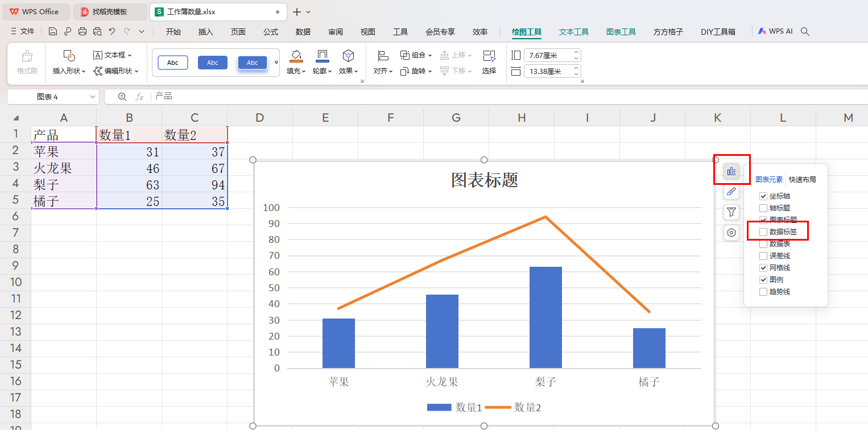Switch to the 文本工具 ribbon tab
The image size is (868, 430).
[x=574, y=32]
